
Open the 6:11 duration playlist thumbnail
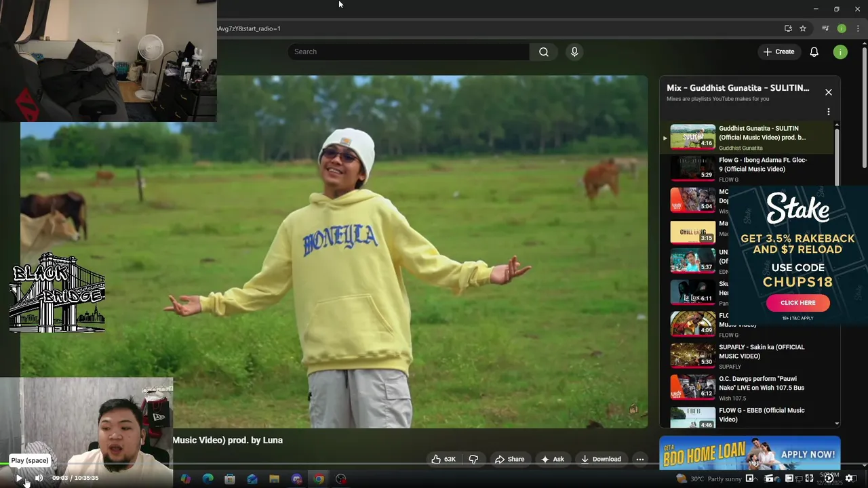(692, 292)
